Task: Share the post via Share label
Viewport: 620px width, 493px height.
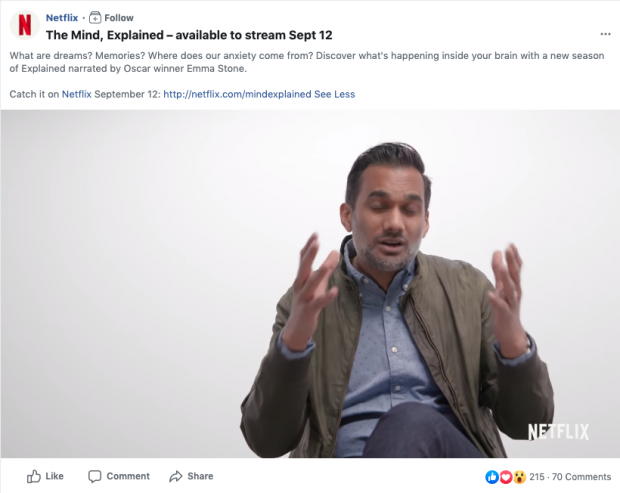Action: point(200,476)
